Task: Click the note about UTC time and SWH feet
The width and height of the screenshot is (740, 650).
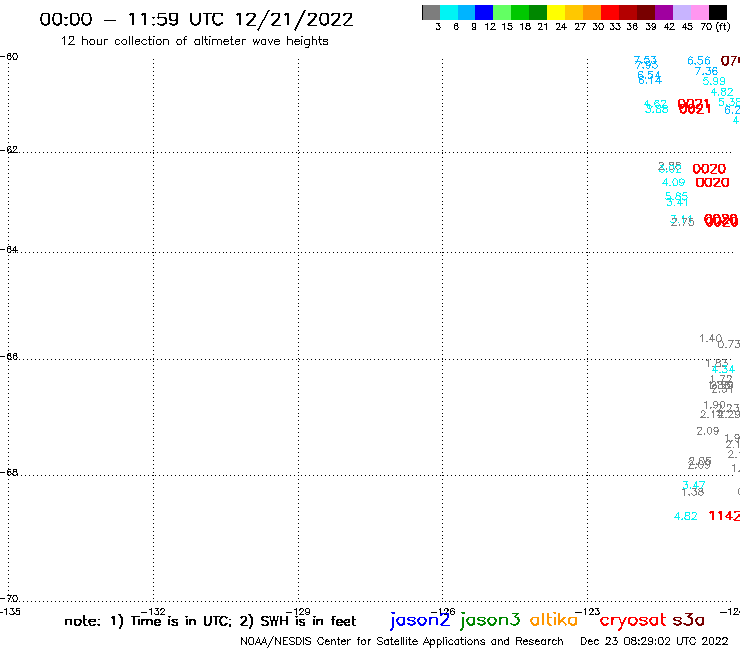Action: tap(210, 621)
